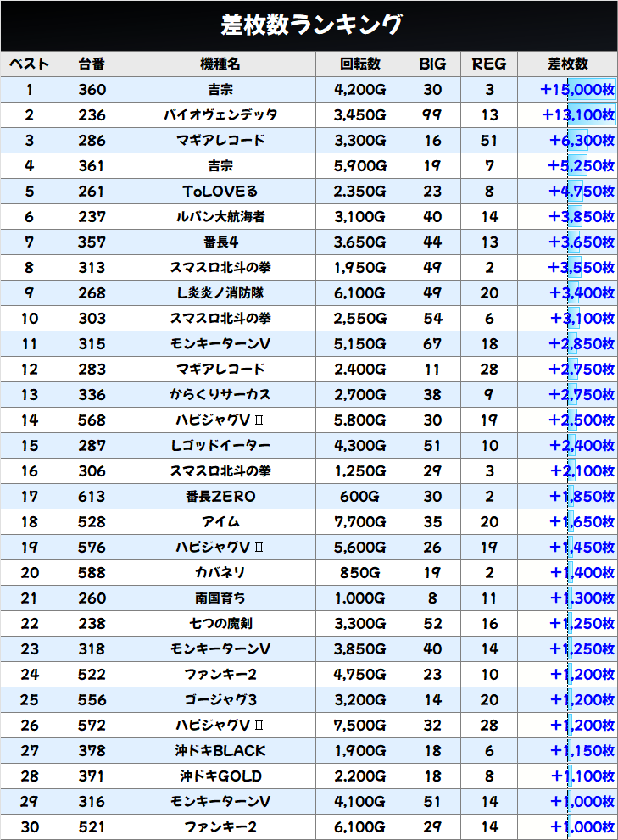Screen dimensions: 618x840
Task: Click the BIG column header
Action: [x=432, y=64]
